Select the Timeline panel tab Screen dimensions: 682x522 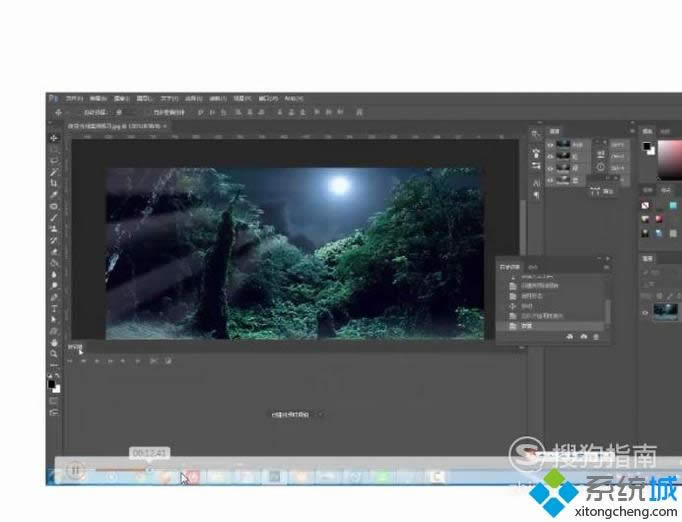(x=75, y=347)
